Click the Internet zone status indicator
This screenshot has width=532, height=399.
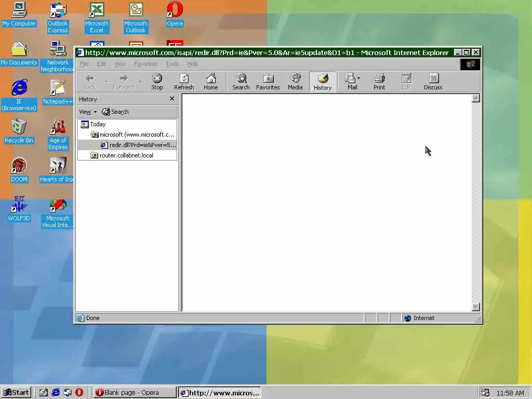coord(419,318)
